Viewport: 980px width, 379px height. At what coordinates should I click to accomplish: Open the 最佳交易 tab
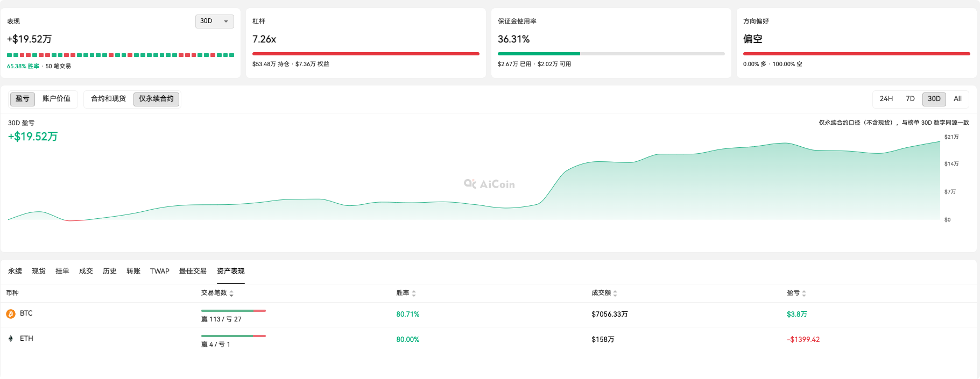click(193, 271)
